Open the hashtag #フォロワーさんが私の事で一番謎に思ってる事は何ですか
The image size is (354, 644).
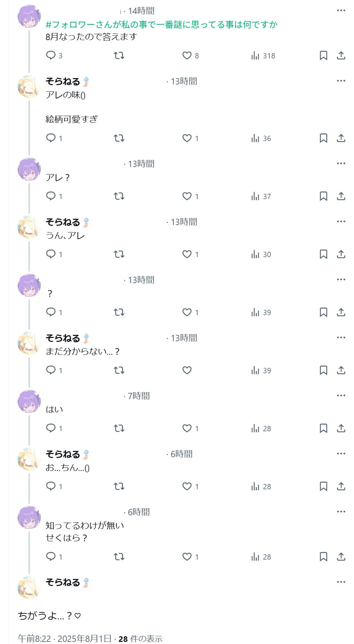[162, 25]
